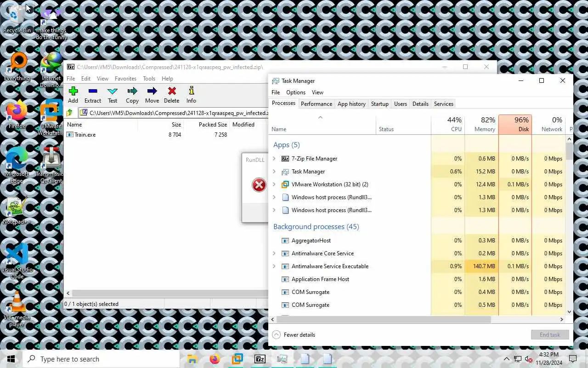588x368 pixels.
Task: Open Task Manager View menu
Action: (317, 92)
